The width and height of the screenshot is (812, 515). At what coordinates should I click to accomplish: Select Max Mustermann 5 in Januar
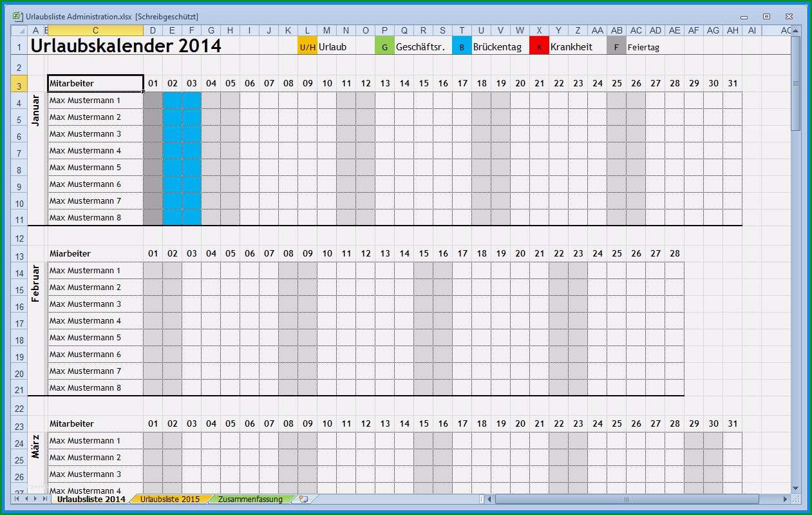click(x=95, y=168)
